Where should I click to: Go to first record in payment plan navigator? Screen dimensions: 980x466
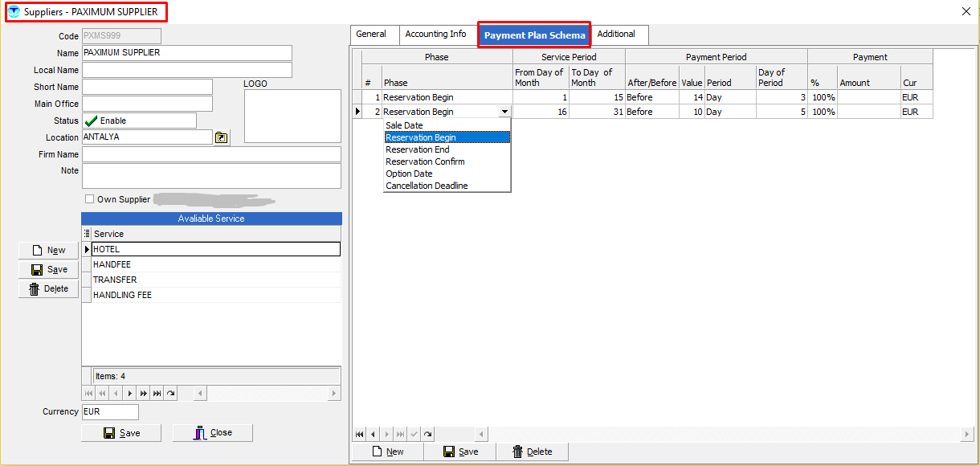359,435
